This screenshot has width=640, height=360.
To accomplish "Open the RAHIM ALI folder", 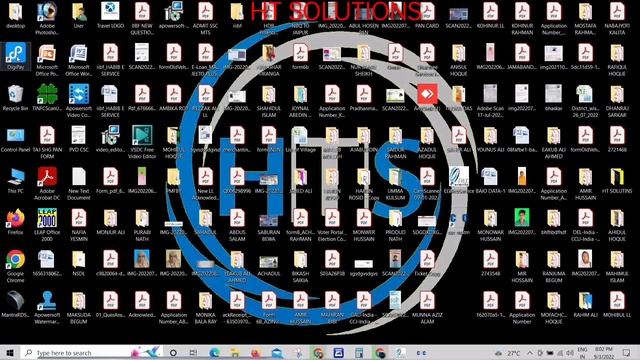I will [585, 304].
